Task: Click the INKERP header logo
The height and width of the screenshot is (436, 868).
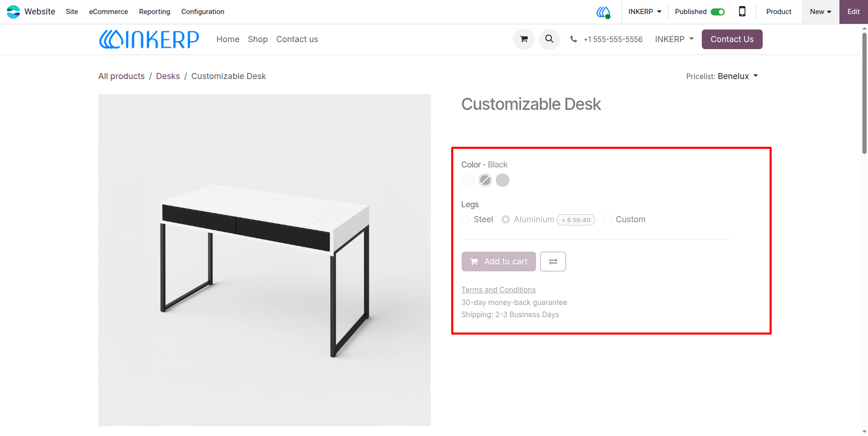Action: 149,39
